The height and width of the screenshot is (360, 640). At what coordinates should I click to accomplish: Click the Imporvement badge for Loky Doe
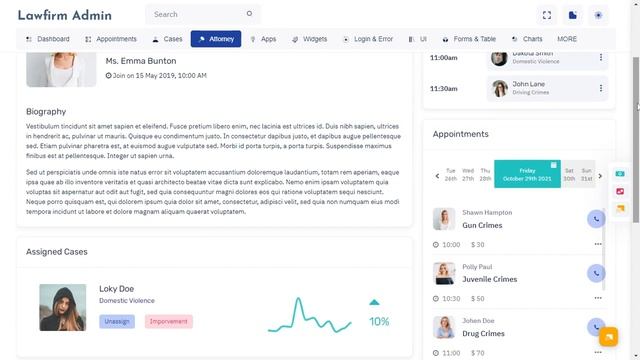(x=169, y=321)
